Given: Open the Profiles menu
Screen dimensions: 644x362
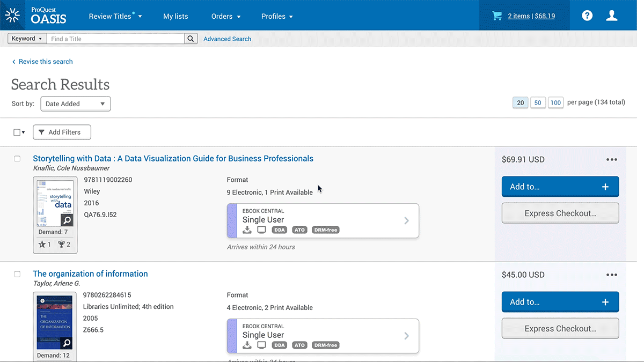Looking at the screenshot, I should tap(277, 16).
